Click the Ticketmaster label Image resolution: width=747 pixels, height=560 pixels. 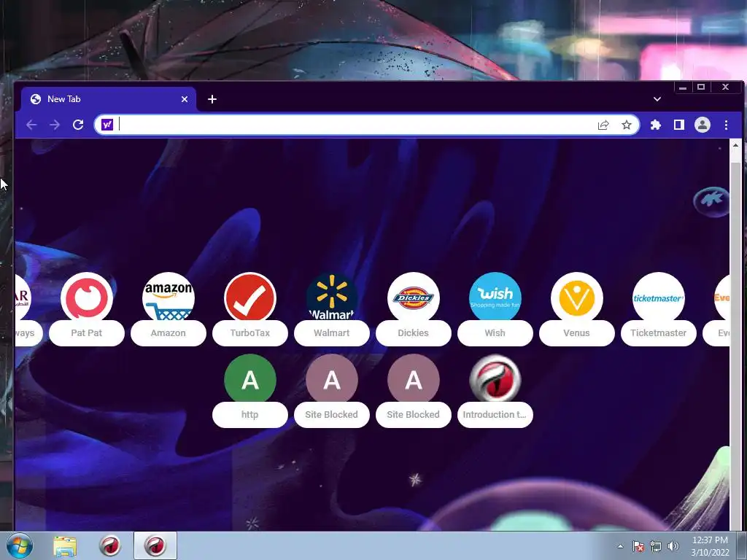point(659,332)
